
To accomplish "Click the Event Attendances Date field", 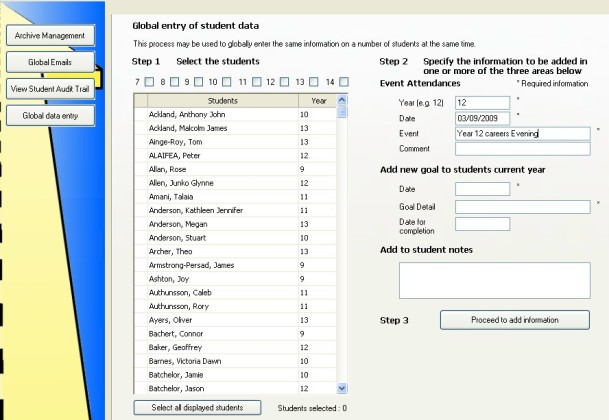I will point(482,119).
